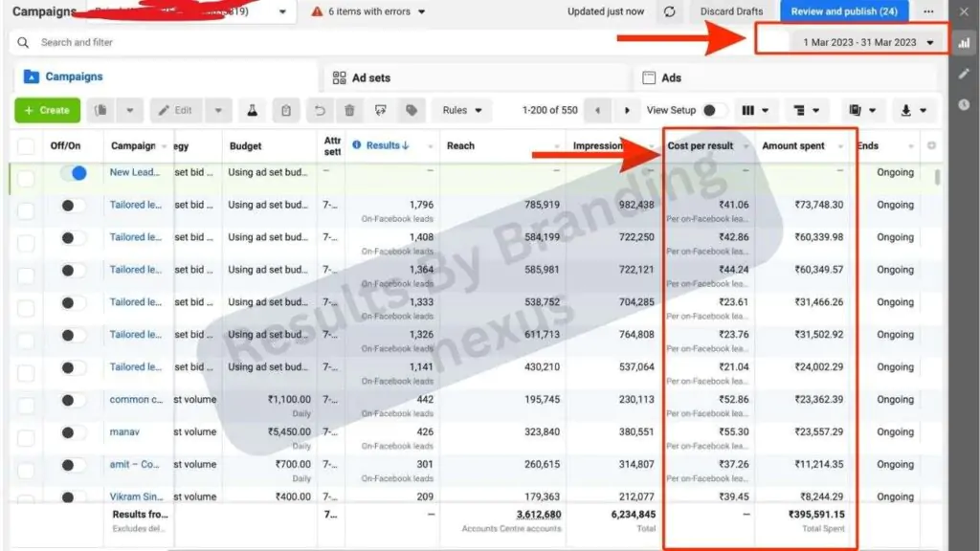Click the trash delete icon in toolbar
Screen dimensions: 980x551
pyautogui.click(x=350, y=110)
